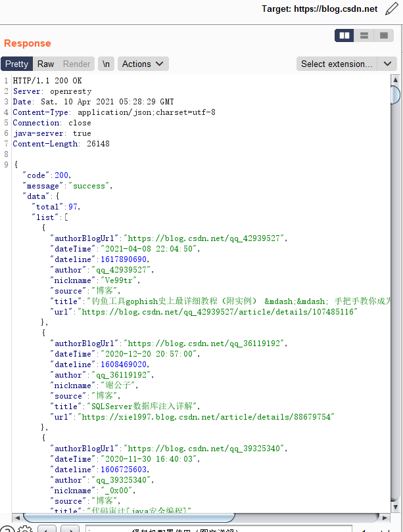Click the Select extension chevron arrow
This screenshot has width=403, height=532.
387,64
